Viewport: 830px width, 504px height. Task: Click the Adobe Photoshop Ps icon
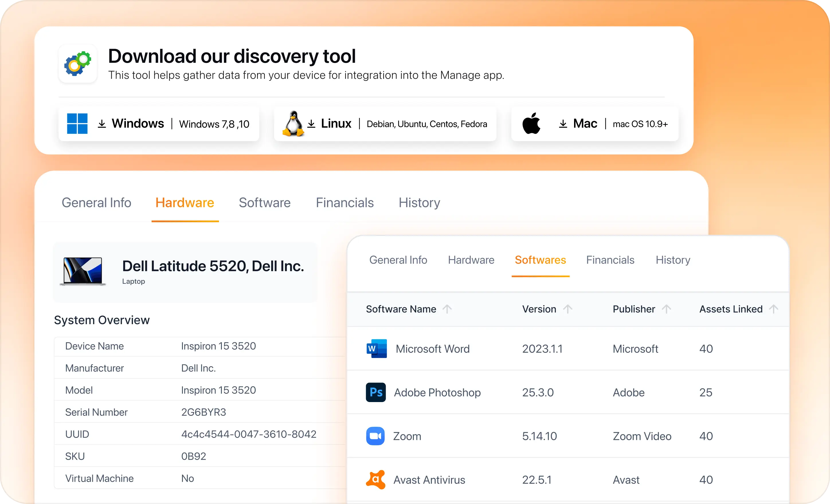[375, 392]
